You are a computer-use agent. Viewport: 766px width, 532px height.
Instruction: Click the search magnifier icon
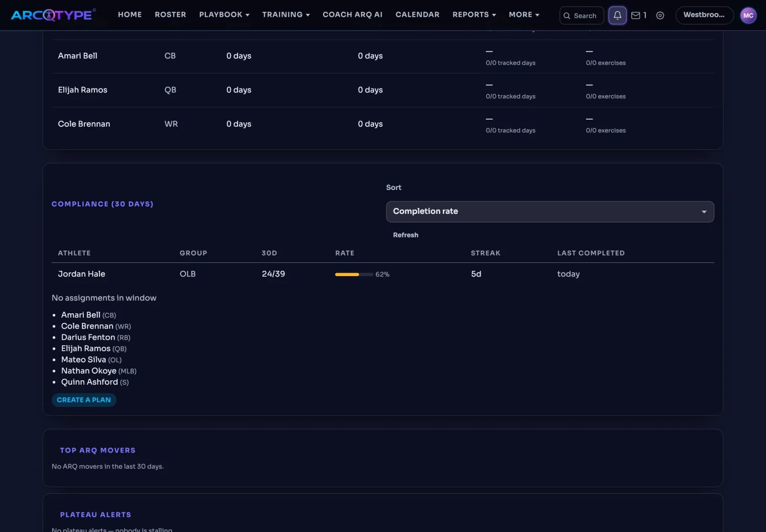click(x=567, y=16)
